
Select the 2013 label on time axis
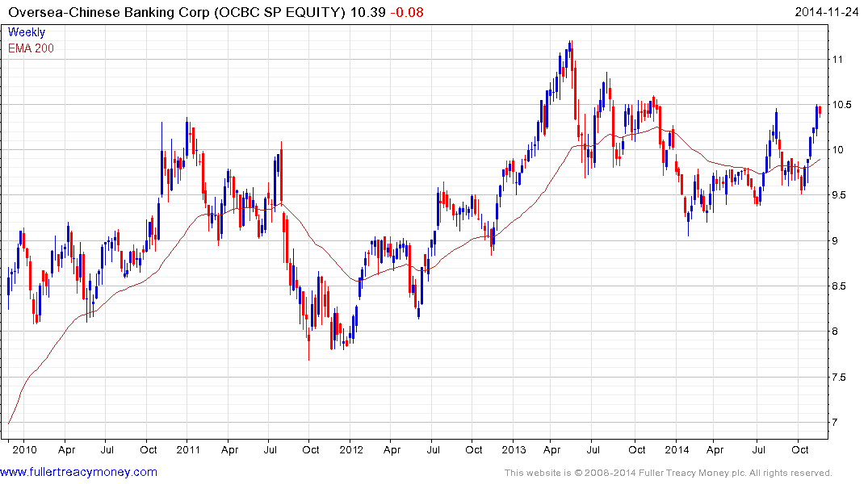click(x=514, y=449)
